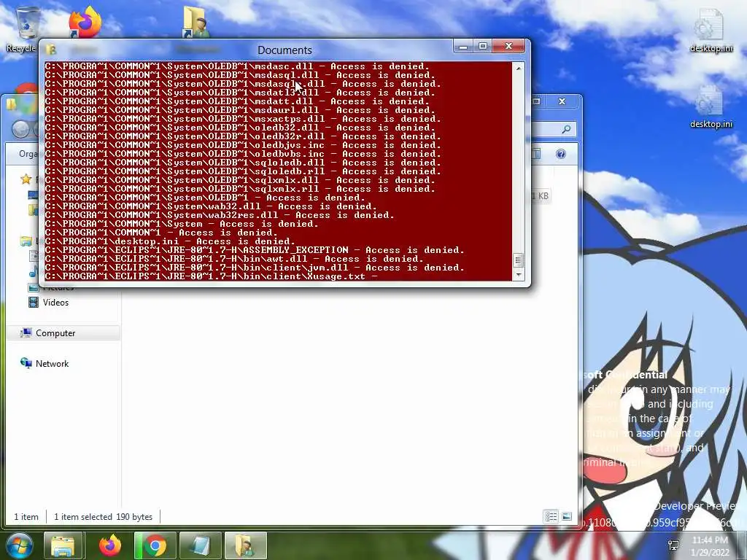This screenshot has height=560, width=747.
Task: Open File Explorer from the taskbar
Action: pyautogui.click(x=63, y=545)
